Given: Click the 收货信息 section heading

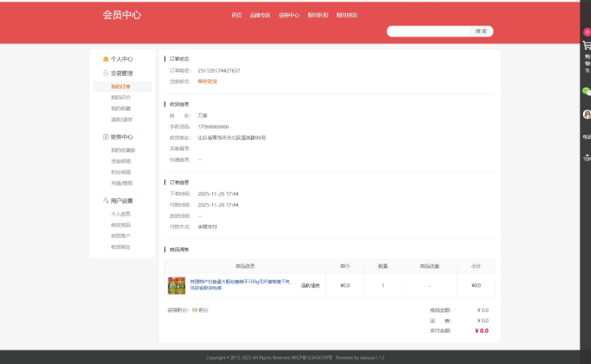Looking at the screenshot, I should pos(179,104).
